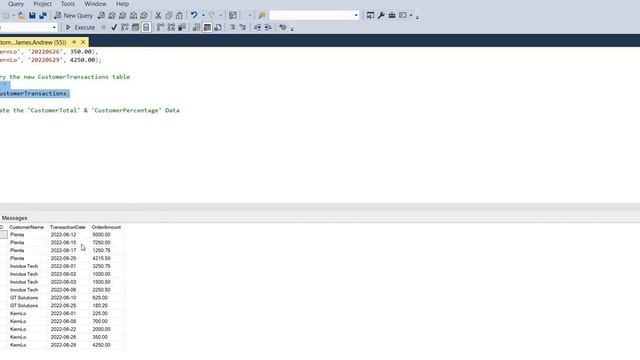
Task: Open the Toolbox icon
Action: click(392, 16)
